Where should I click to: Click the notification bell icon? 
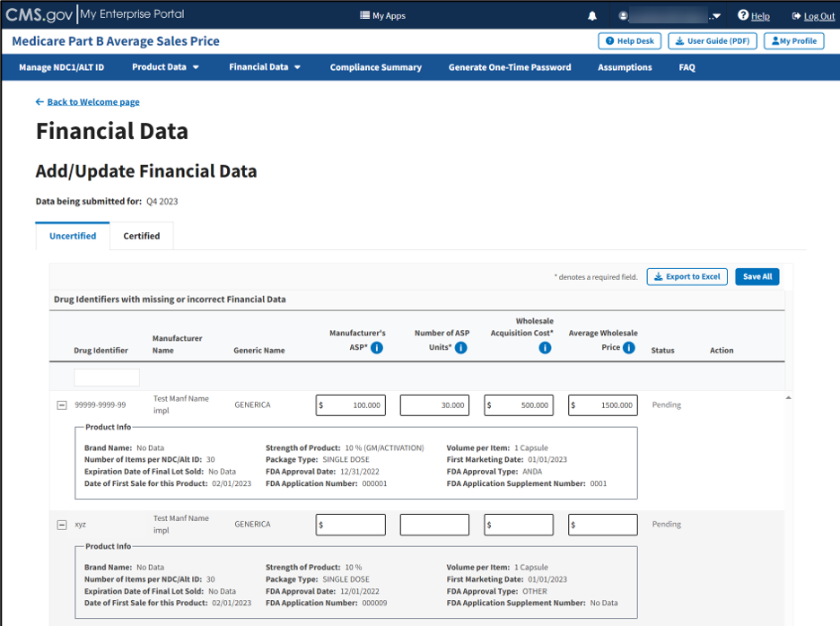(592, 16)
